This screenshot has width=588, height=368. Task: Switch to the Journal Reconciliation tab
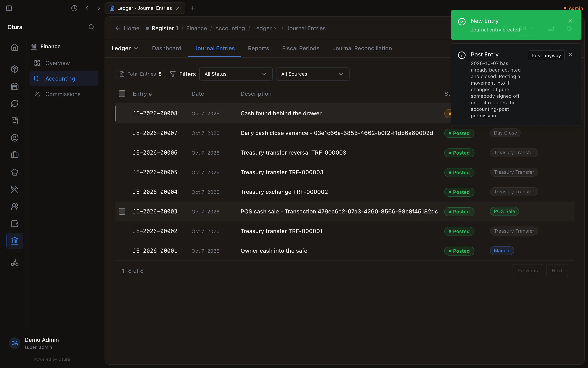coord(362,48)
